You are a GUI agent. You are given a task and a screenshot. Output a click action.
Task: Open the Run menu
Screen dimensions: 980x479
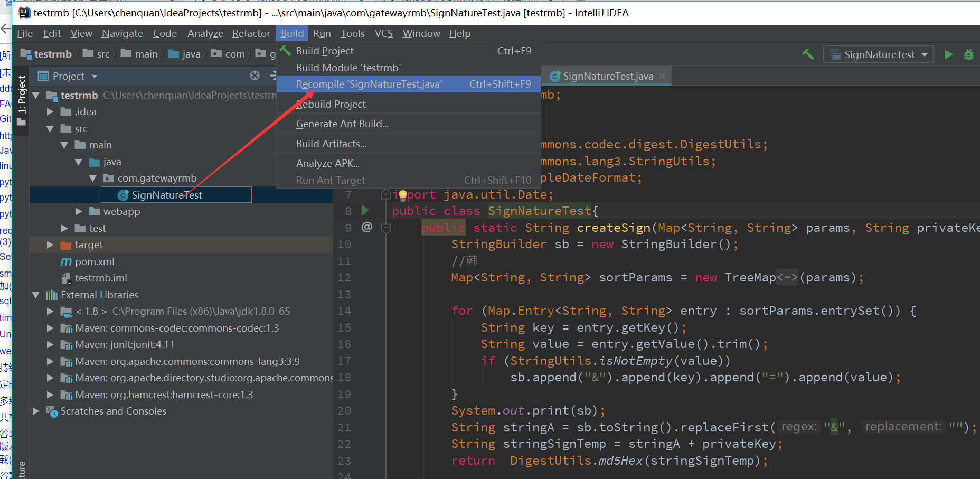click(x=322, y=33)
